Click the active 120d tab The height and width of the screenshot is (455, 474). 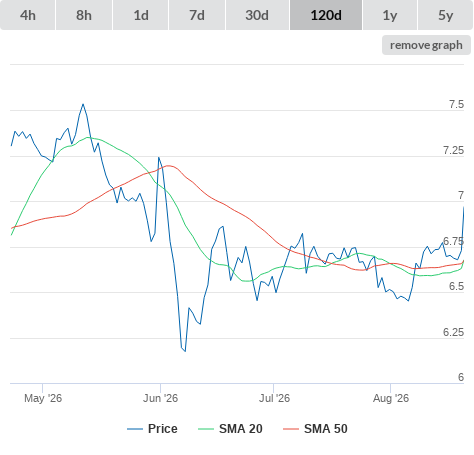tap(326, 15)
